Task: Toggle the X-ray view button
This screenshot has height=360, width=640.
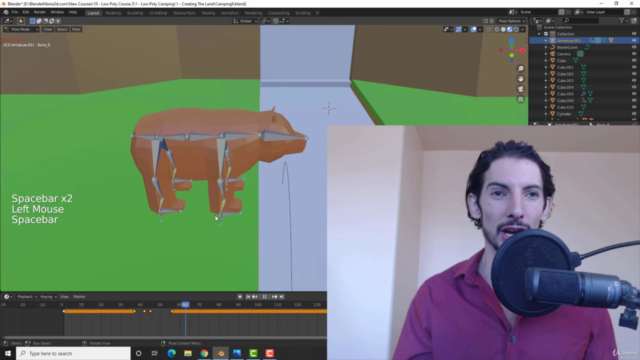Action: pos(489,29)
